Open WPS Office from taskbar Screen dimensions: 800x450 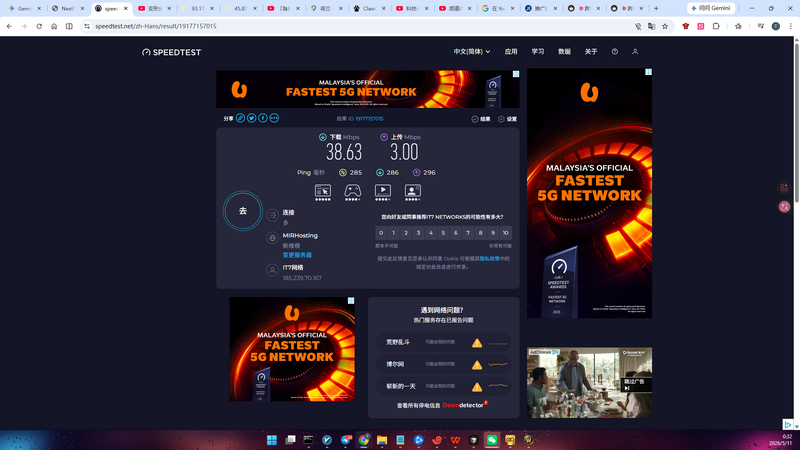(x=455, y=440)
